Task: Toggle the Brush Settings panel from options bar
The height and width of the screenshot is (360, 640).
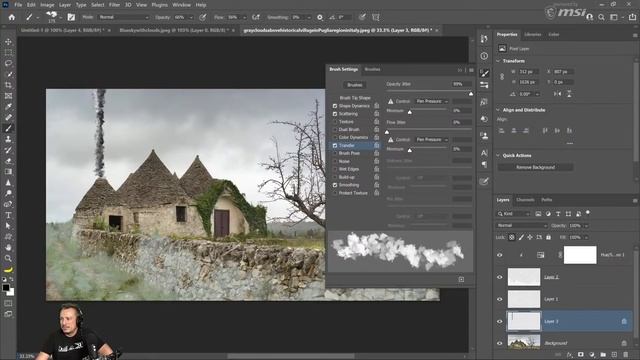Action: pos(71,17)
